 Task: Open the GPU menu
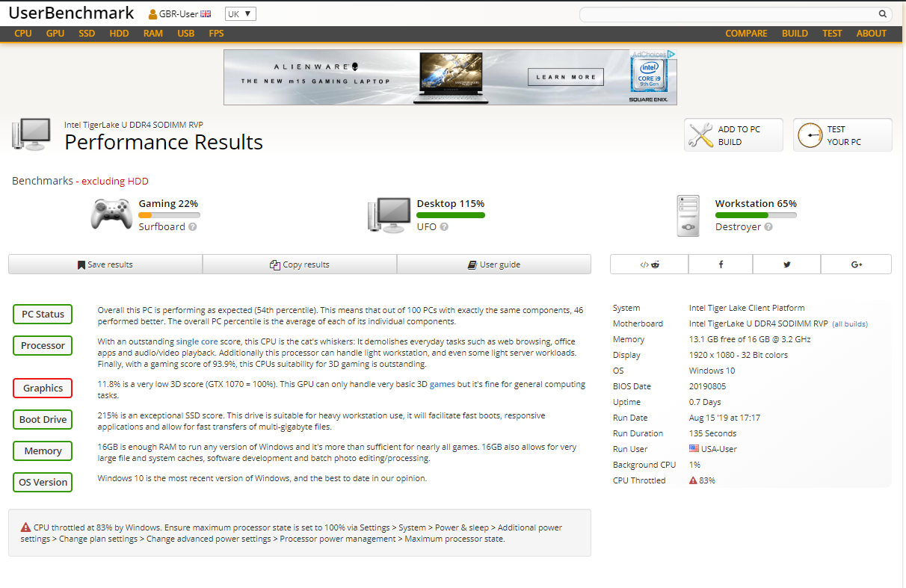pos(55,34)
